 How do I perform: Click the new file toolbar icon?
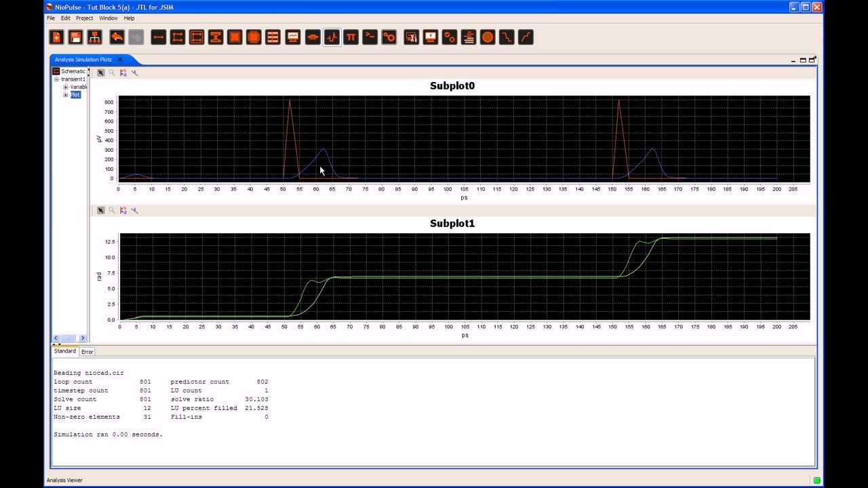pyautogui.click(x=56, y=37)
